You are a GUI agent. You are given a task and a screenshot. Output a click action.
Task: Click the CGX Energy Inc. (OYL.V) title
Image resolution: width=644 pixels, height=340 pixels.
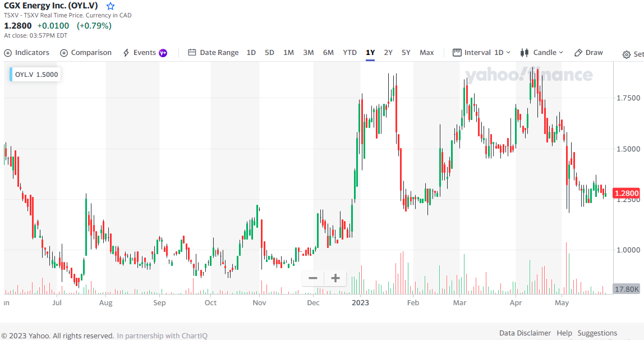pyautogui.click(x=51, y=6)
